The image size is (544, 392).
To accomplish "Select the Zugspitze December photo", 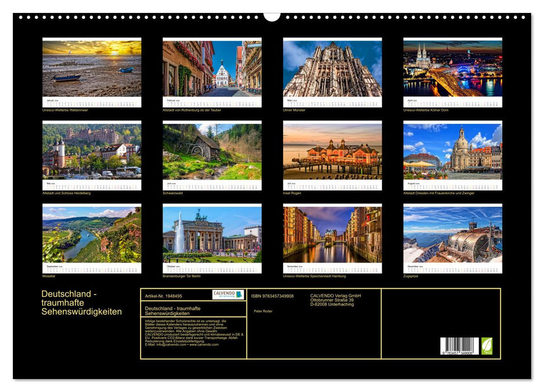I will click(453, 234).
